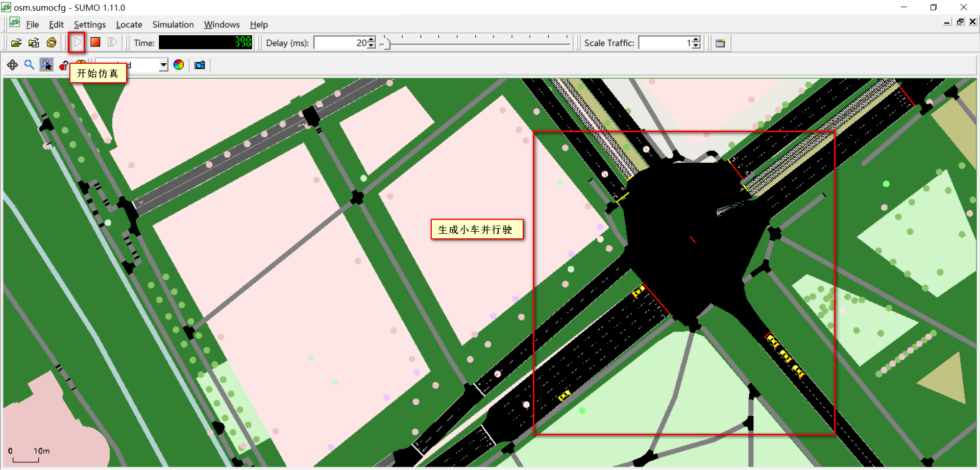Open the coloring scheme color wheel editor
Screen dimensions: 980x470
pyautogui.click(x=178, y=65)
